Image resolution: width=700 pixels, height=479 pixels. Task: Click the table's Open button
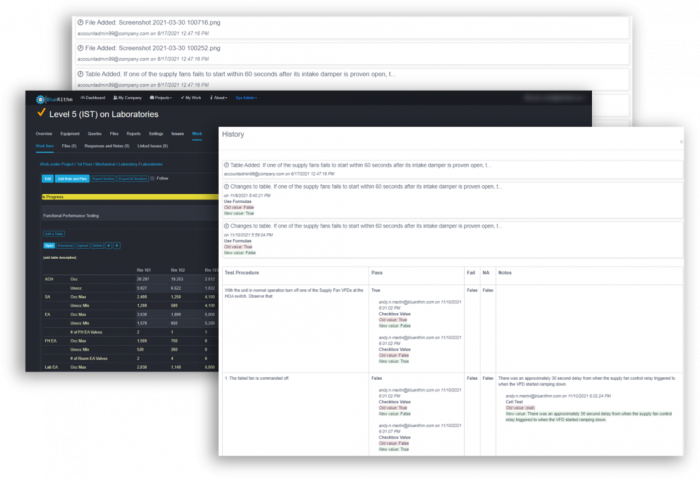click(x=49, y=246)
